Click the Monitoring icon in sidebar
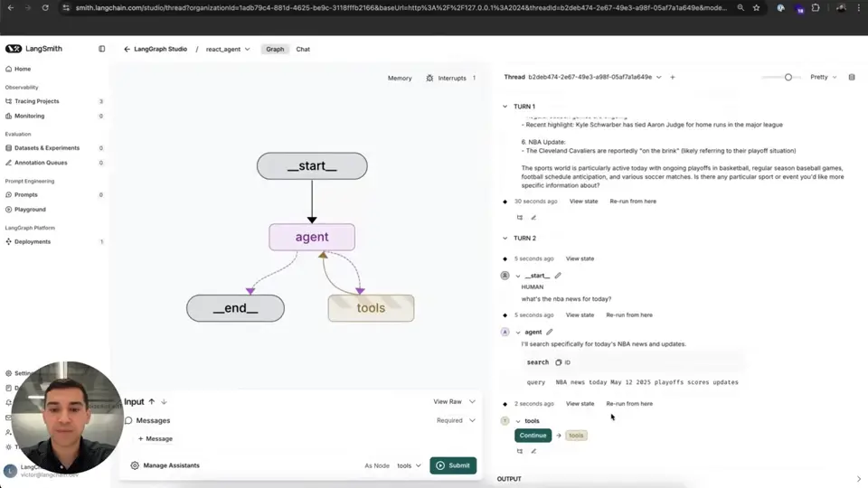 pyautogui.click(x=8, y=117)
